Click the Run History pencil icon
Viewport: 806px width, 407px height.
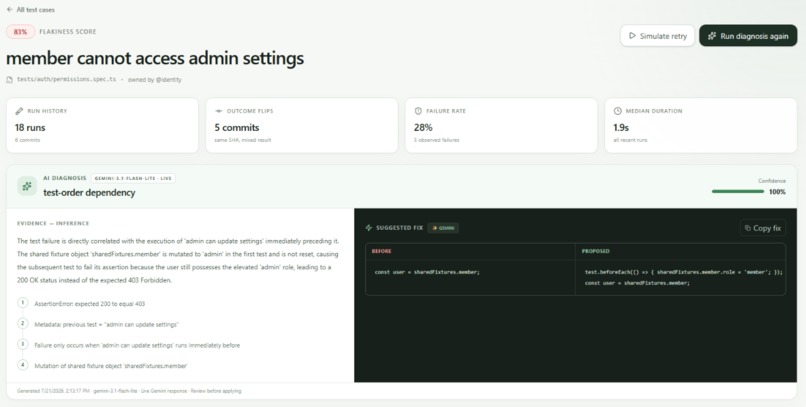pos(19,111)
